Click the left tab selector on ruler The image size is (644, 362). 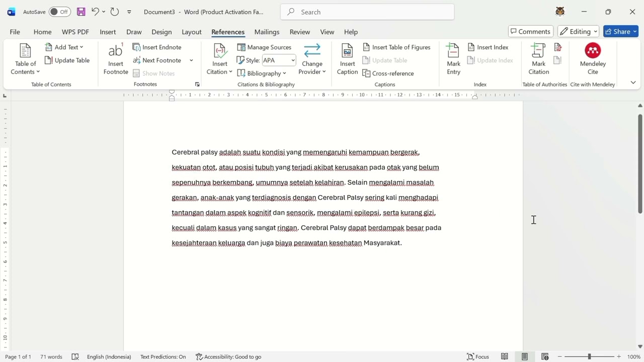(5, 96)
